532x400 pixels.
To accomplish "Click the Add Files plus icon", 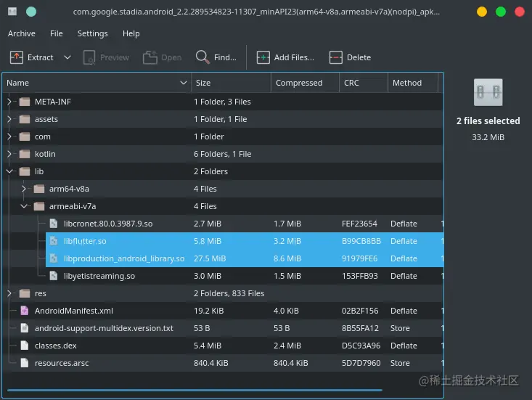I will [x=263, y=57].
